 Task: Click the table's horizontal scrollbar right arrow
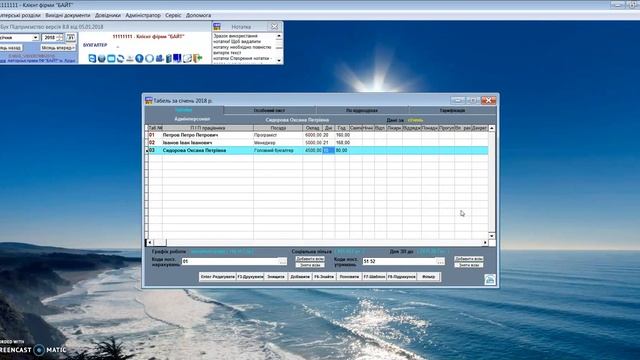485,242
